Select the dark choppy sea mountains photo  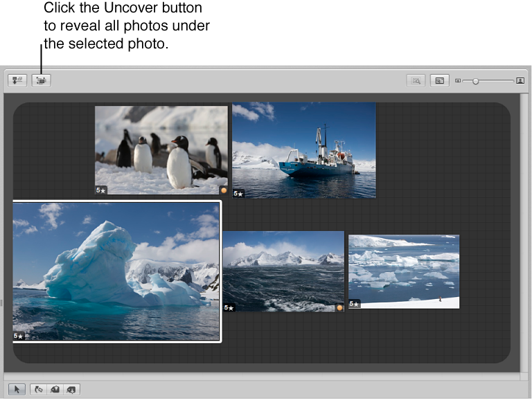click(283, 271)
